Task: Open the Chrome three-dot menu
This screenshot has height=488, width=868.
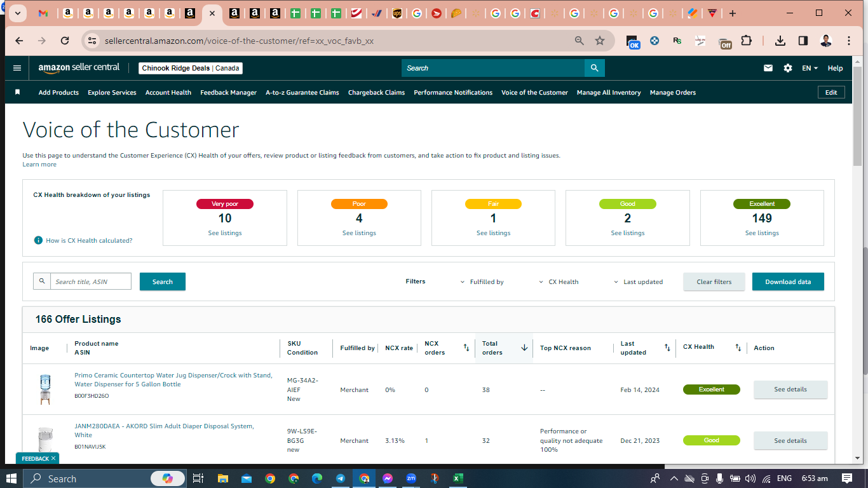Action: (849, 41)
